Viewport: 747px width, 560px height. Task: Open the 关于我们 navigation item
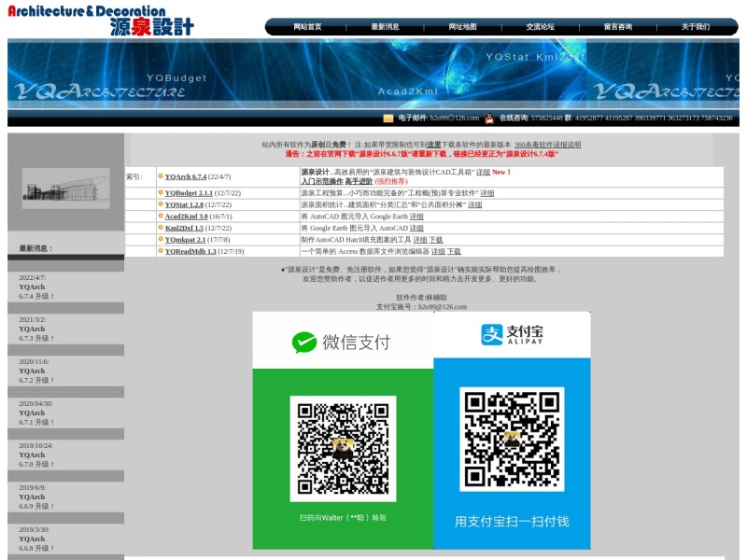(x=696, y=27)
